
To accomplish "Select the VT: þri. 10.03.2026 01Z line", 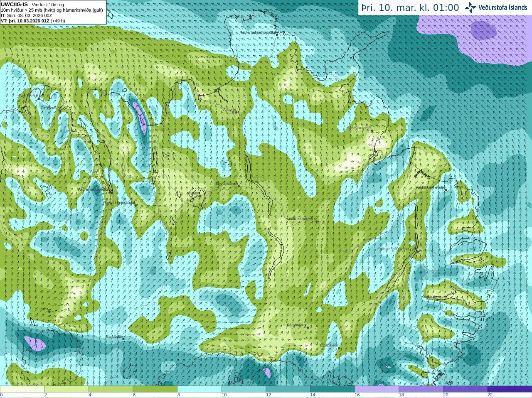I will tap(33, 21).
